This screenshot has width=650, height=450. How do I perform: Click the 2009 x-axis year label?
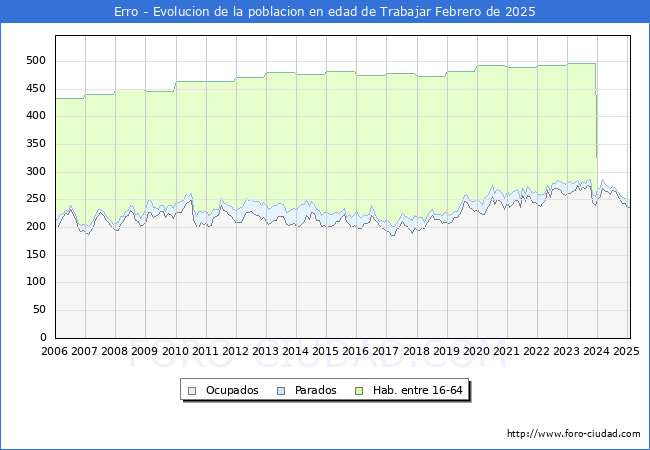(x=144, y=351)
